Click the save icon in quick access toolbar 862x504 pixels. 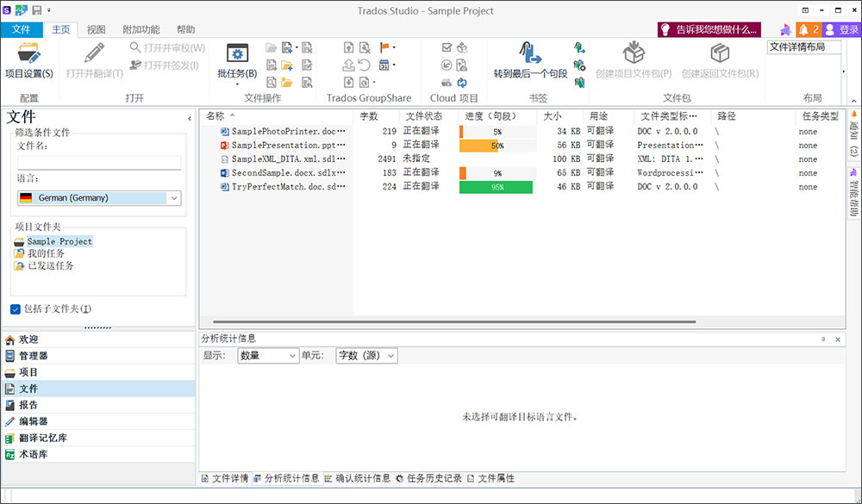[x=37, y=9]
